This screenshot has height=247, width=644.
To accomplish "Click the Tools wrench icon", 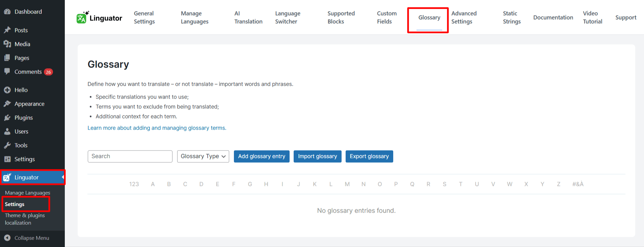I will [7, 145].
